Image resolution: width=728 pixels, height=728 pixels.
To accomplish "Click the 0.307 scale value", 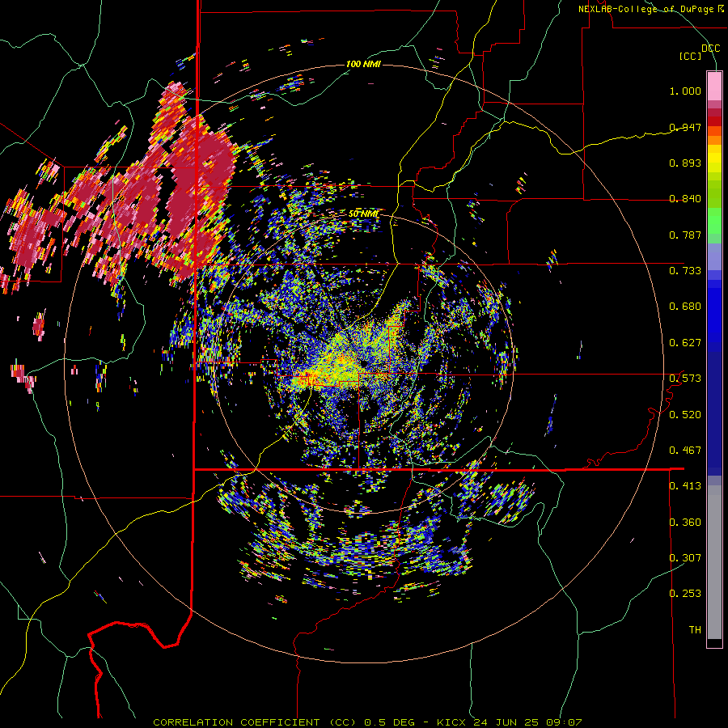I will click(x=685, y=557).
